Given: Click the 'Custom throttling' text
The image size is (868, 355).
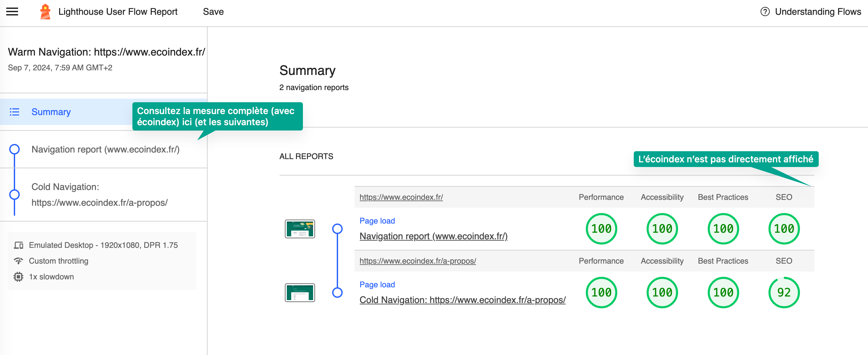Looking at the screenshot, I should click(58, 261).
